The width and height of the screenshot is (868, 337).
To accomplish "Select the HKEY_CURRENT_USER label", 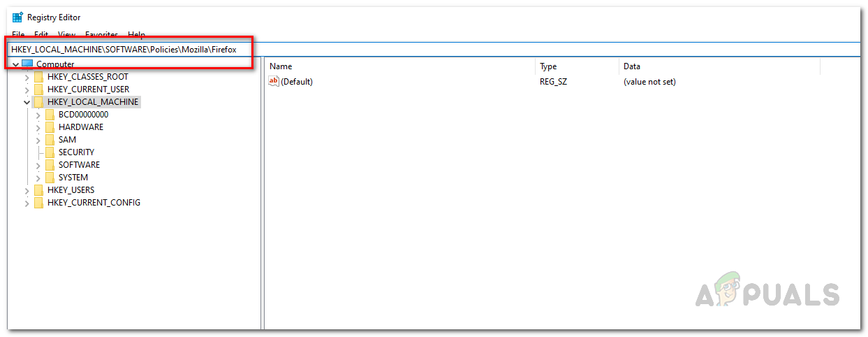I will 88,89.
